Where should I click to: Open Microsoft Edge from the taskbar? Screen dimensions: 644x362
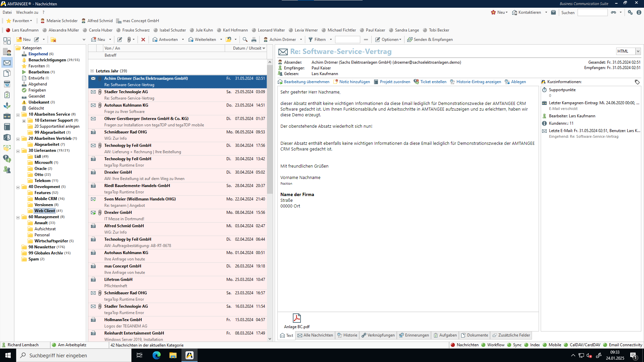tap(156, 355)
